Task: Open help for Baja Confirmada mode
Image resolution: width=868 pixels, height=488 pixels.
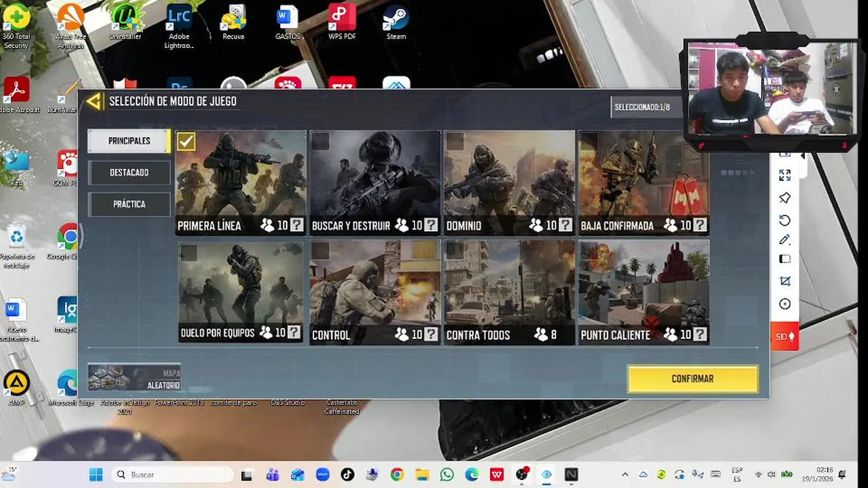Action: (700, 225)
